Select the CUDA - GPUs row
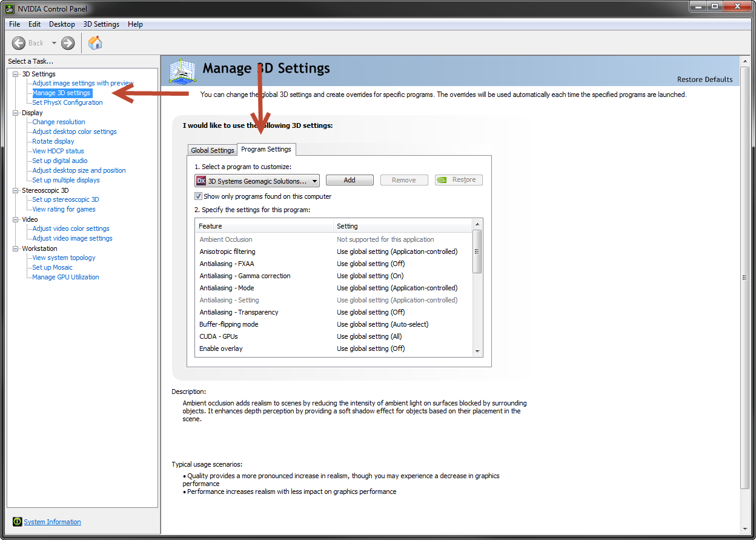756x540 pixels. pyautogui.click(x=334, y=336)
